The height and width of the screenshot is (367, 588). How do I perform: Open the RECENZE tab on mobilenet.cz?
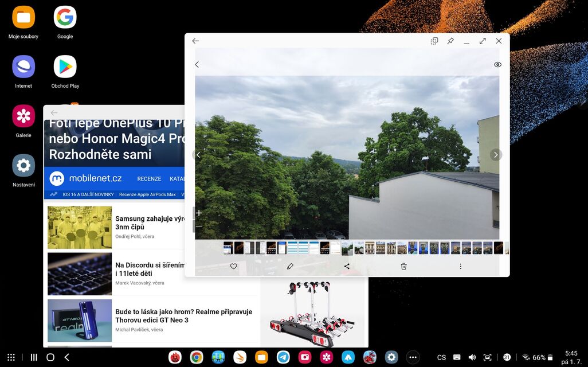pos(149,179)
